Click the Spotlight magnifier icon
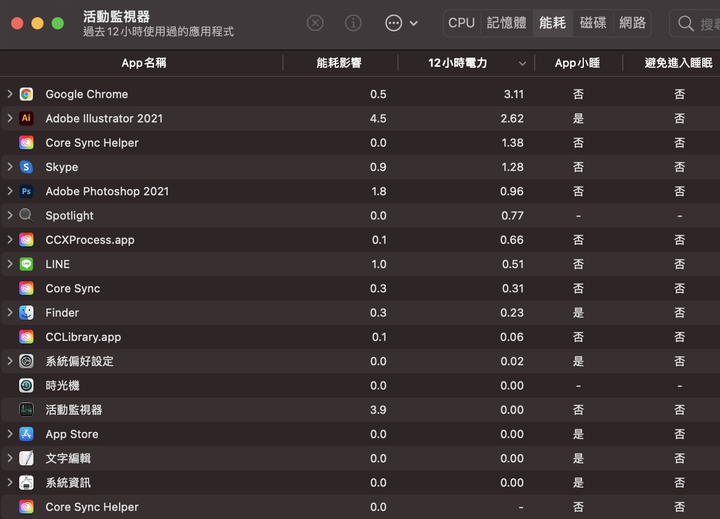This screenshot has height=519, width=720. click(x=26, y=215)
